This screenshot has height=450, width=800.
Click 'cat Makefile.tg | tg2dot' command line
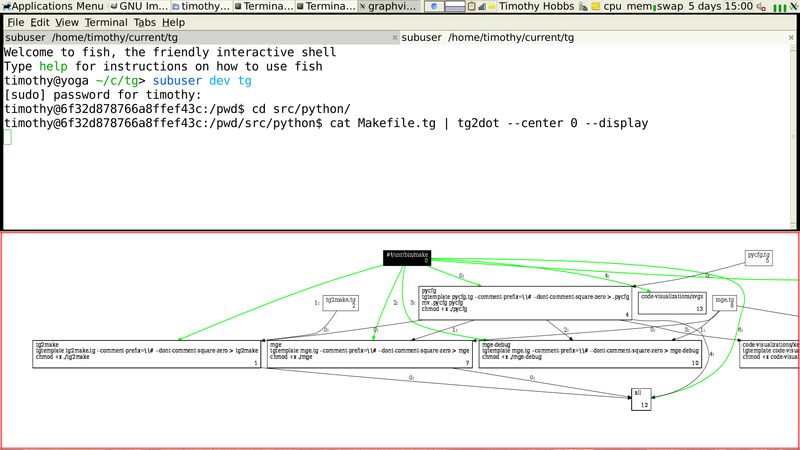(489, 123)
